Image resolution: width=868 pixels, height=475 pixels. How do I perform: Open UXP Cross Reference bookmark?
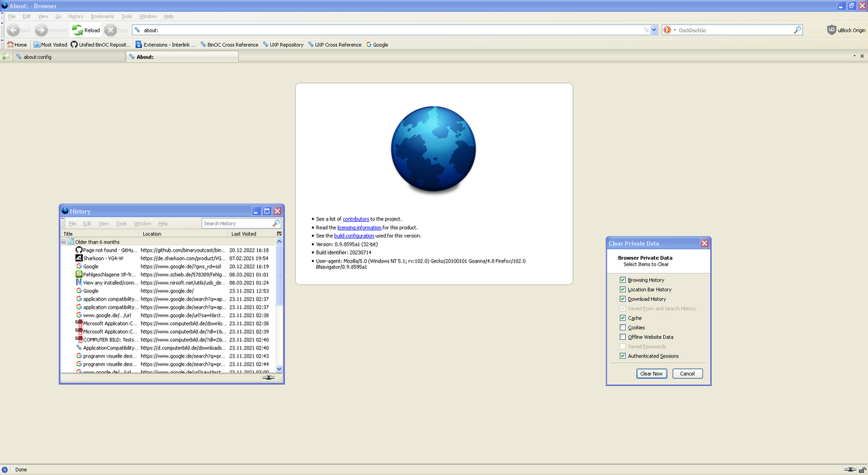tap(334, 45)
